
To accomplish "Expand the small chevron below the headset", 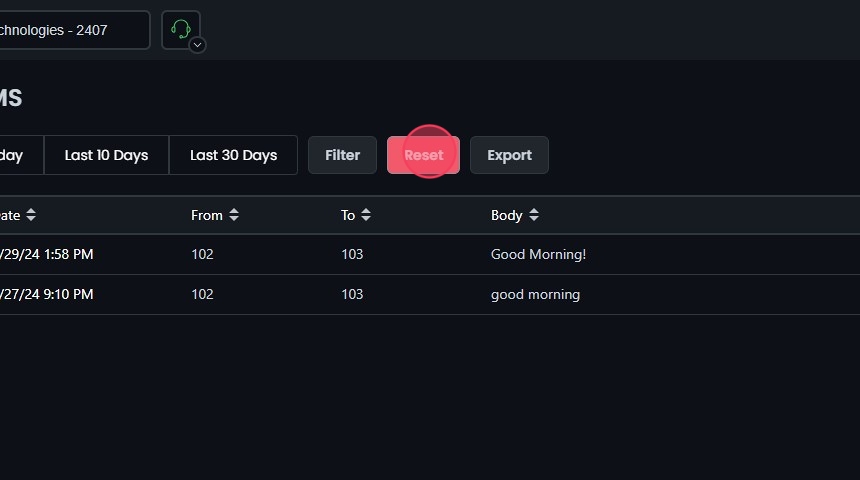I will [198, 45].
